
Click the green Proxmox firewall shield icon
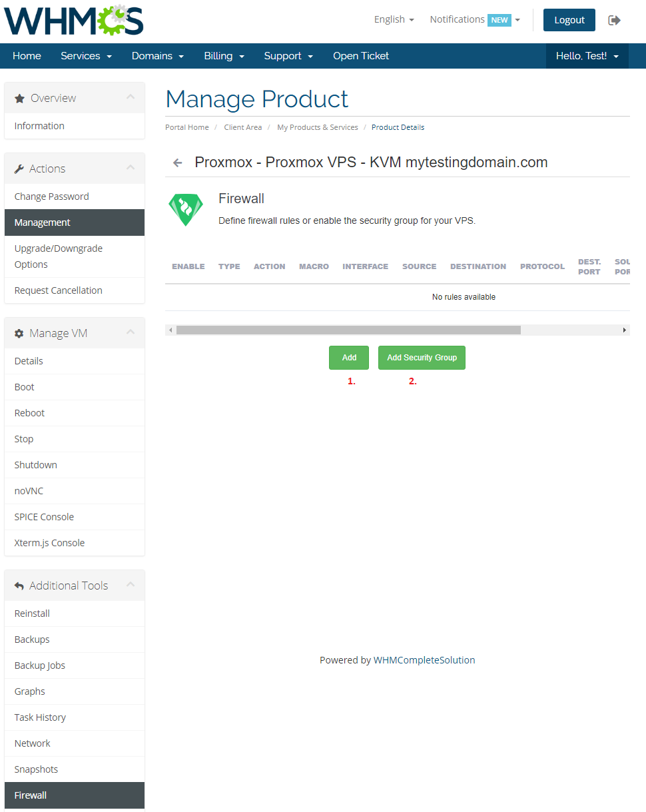tap(185, 210)
